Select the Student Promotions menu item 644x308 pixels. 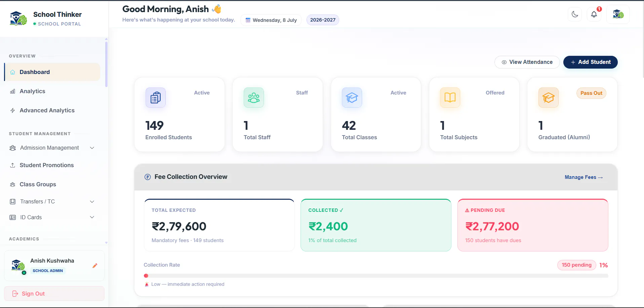point(52,165)
